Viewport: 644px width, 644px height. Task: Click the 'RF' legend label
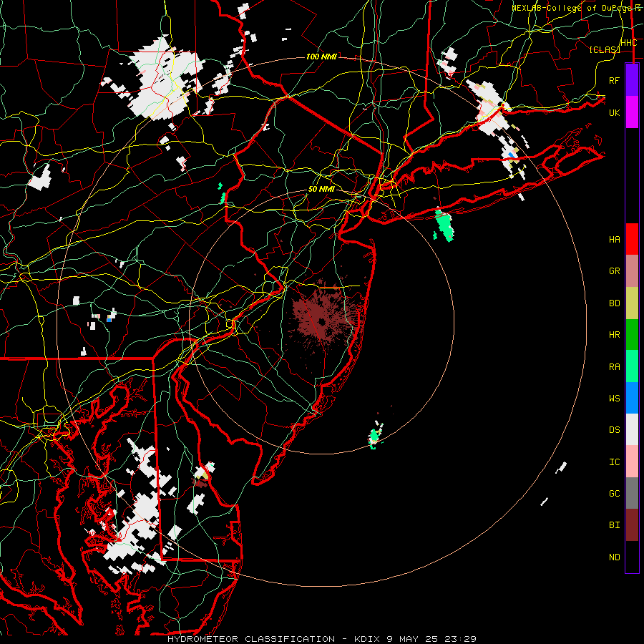614,80
